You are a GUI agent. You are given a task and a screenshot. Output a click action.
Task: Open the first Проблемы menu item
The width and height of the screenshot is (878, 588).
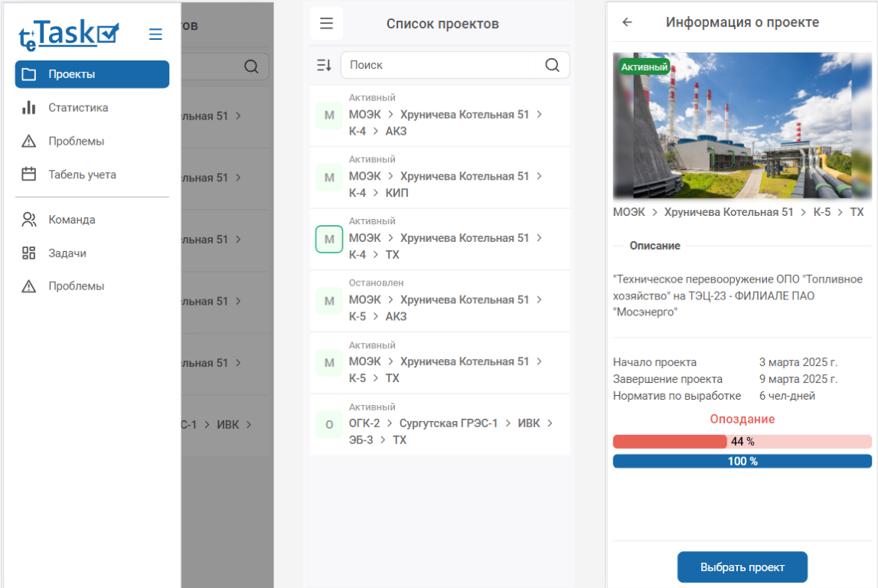[x=76, y=142]
